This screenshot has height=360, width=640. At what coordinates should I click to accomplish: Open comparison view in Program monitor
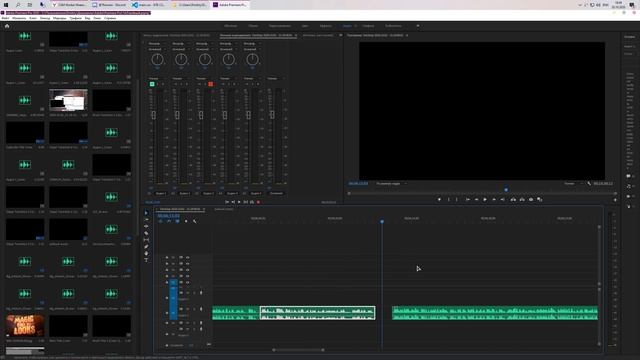[x=540, y=200]
